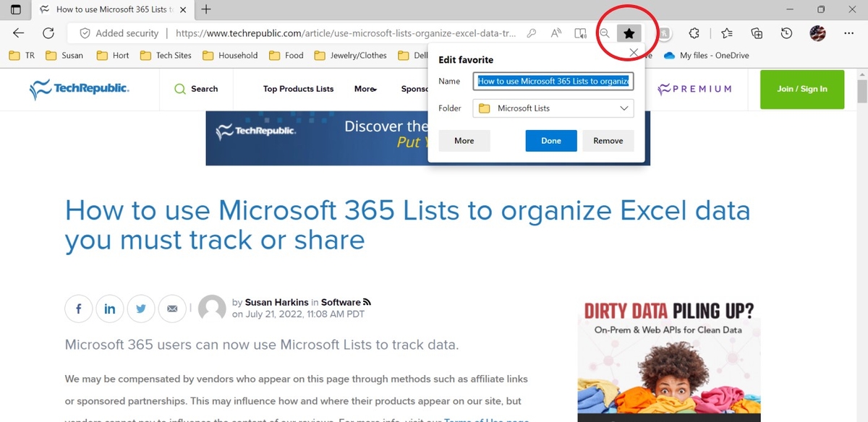Expand the More navigation menu
The width and height of the screenshot is (868, 422).
click(365, 89)
